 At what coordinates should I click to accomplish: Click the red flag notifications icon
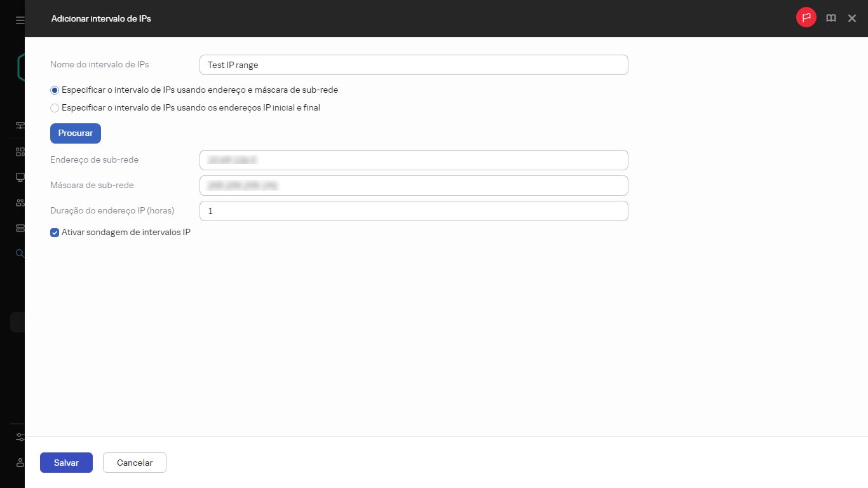[x=806, y=18]
